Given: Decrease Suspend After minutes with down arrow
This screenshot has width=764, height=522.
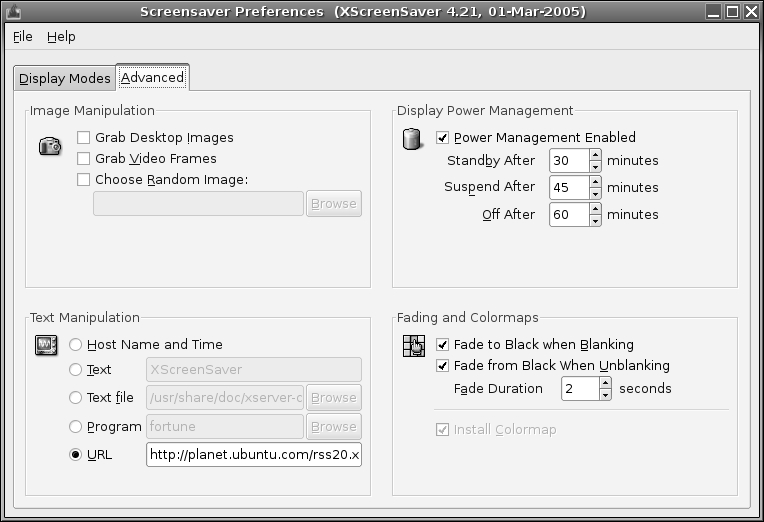Looking at the screenshot, I should point(595,193).
